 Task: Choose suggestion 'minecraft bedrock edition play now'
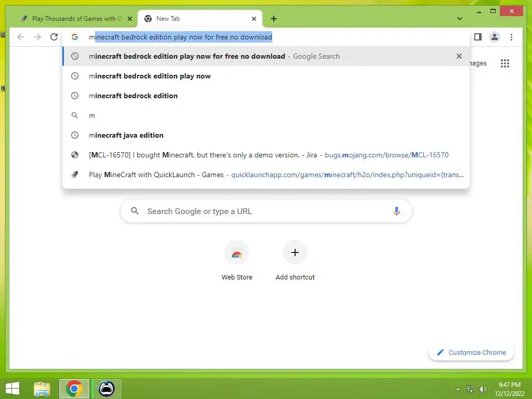266,76
